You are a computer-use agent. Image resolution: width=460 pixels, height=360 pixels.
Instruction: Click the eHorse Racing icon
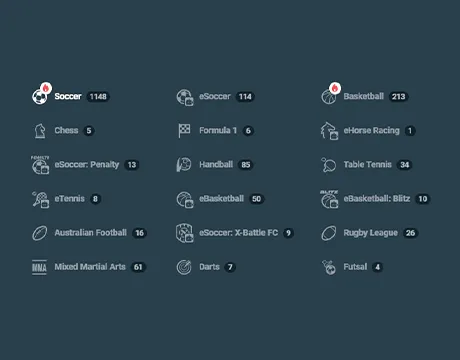coord(329,131)
